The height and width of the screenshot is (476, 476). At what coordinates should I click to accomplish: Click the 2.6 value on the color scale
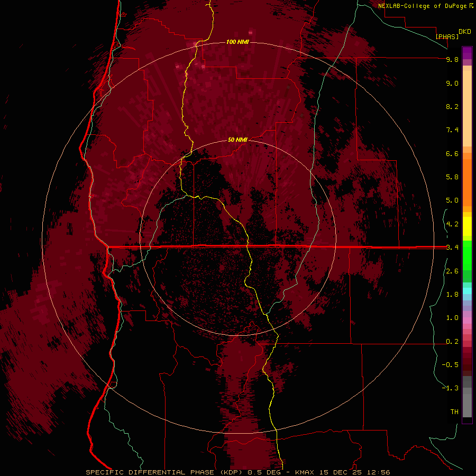[x=452, y=271]
